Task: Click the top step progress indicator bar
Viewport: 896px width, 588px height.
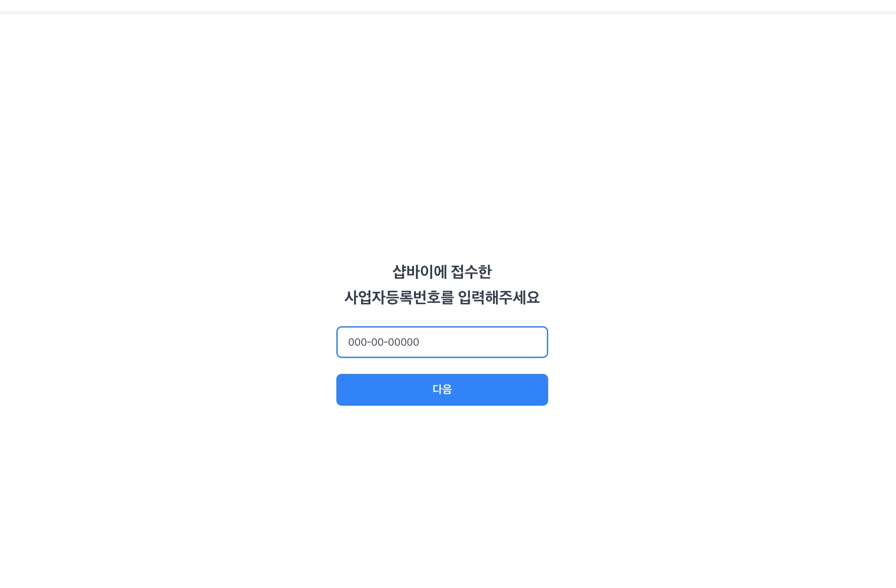Action: click(x=448, y=12)
